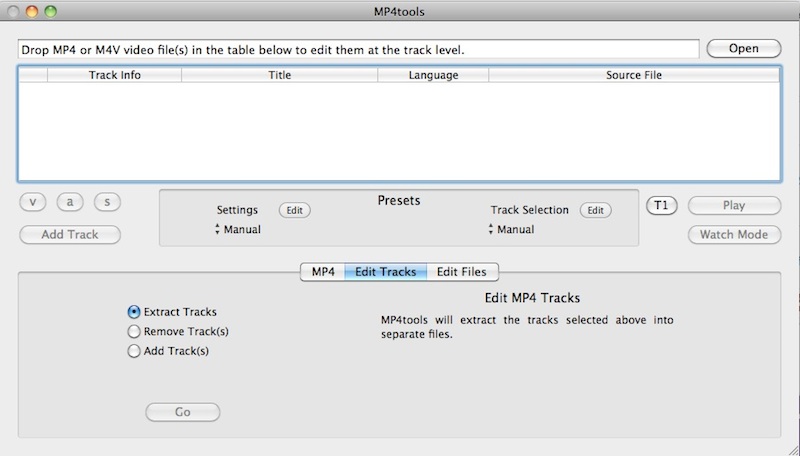Toggle the video track filter 'v'
This screenshot has height=456, width=800.
tap(33, 202)
